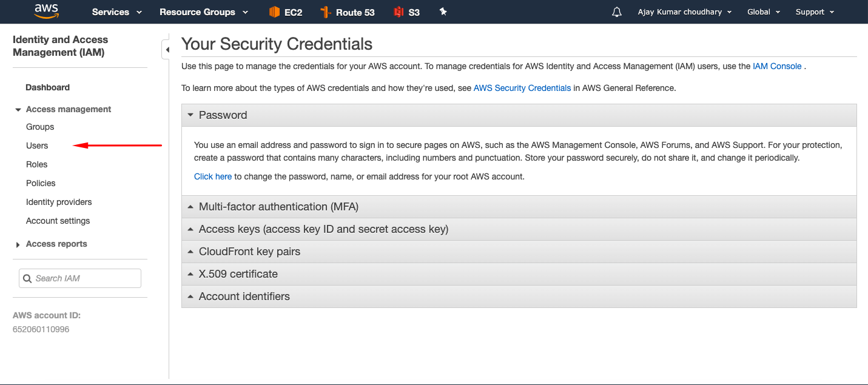Click the Your Security Credentials heading
Screen dimensions: 868x385
click(277, 44)
